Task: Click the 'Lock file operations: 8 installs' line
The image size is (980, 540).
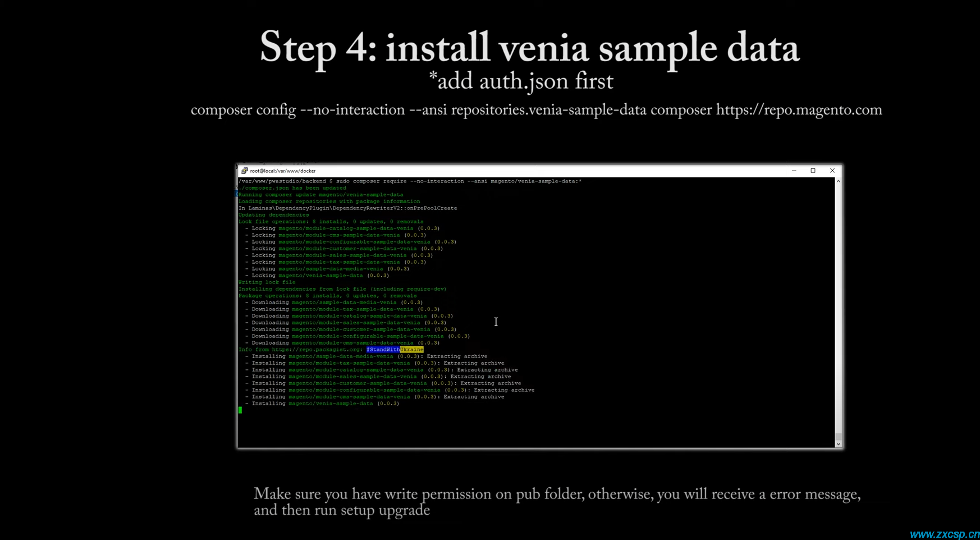Action: click(331, 222)
